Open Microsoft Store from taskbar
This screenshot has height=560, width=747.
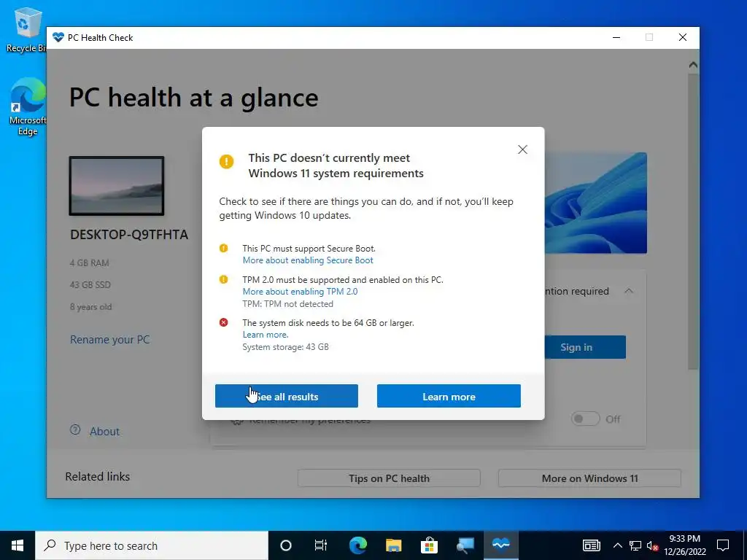pos(429,545)
